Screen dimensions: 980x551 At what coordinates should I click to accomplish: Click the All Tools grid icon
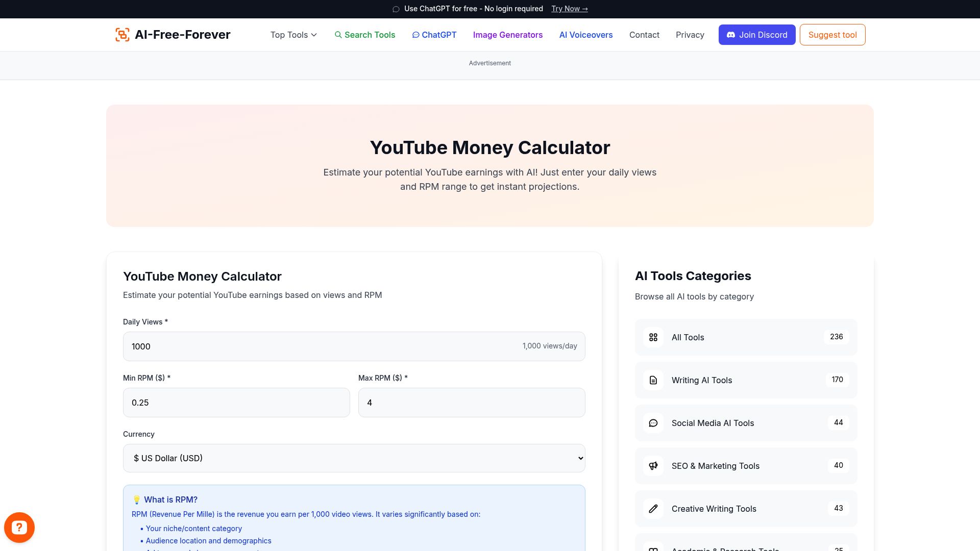tap(653, 337)
